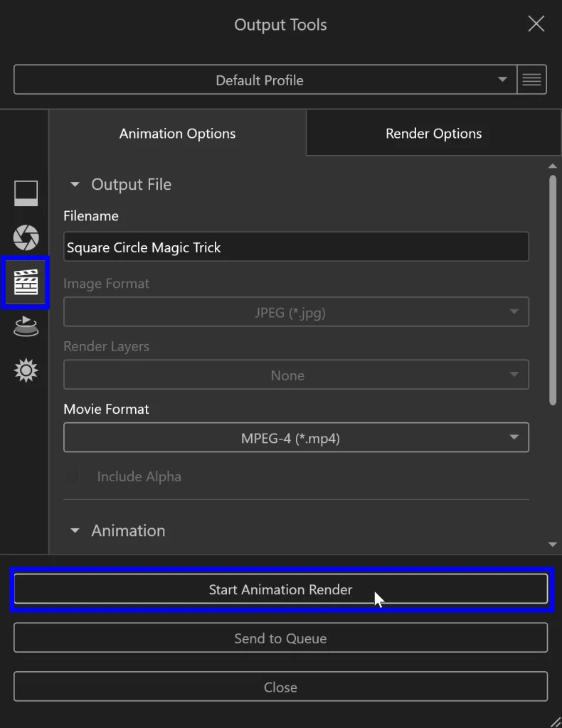Enable the Include Alpha checkbox
The width and height of the screenshot is (562, 728).
point(72,476)
